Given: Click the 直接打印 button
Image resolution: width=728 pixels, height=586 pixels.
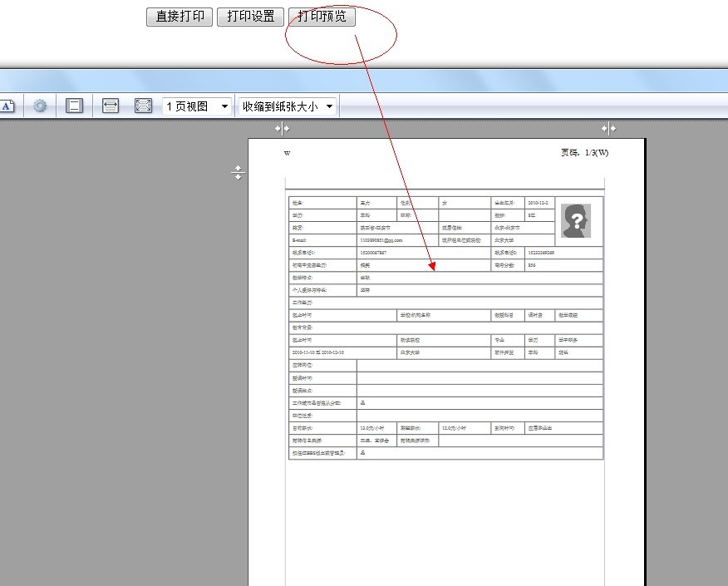Looking at the screenshot, I should (x=178, y=16).
